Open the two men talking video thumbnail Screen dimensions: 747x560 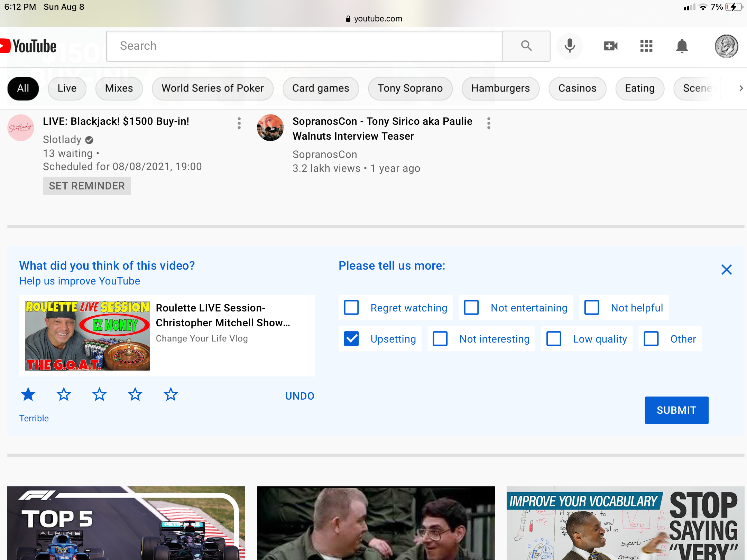click(376, 523)
